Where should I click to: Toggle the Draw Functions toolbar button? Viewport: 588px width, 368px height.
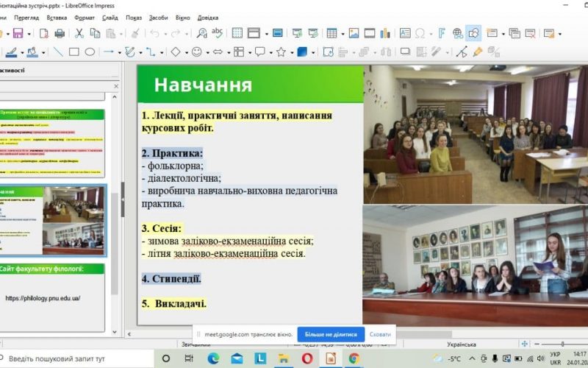(473, 33)
